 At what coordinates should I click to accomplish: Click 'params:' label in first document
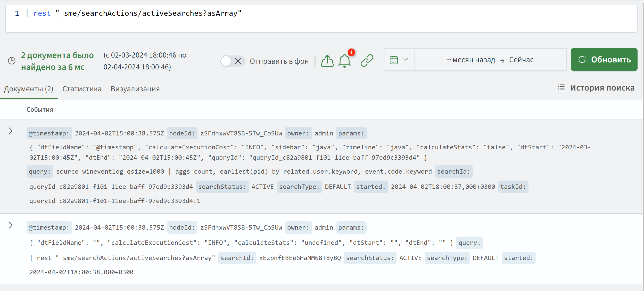point(351,133)
